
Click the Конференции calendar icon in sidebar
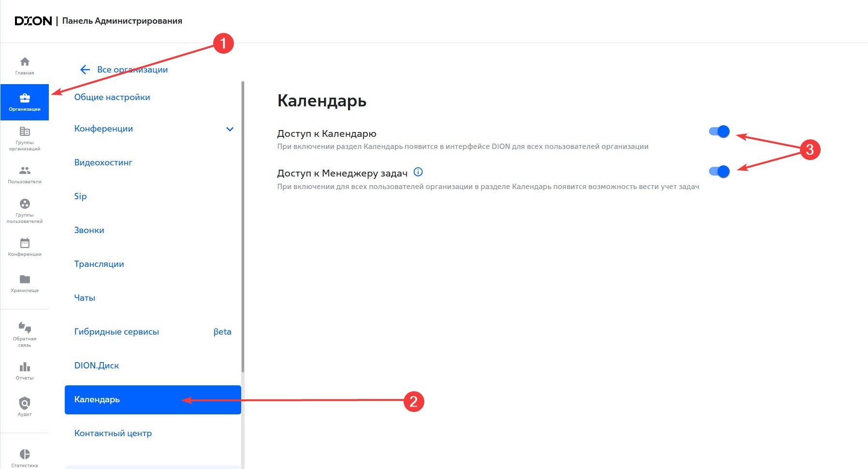point(25,243)
